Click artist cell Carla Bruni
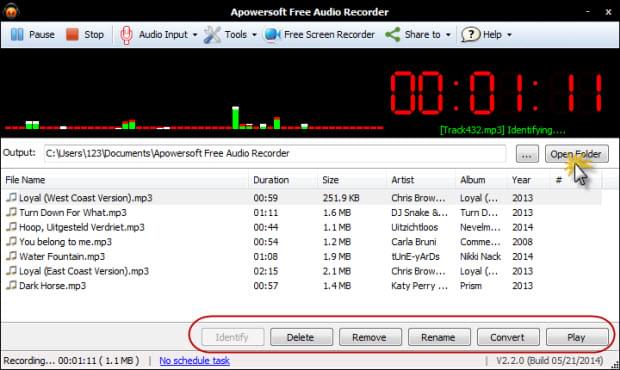620x370 pixels. pos(414,242)
